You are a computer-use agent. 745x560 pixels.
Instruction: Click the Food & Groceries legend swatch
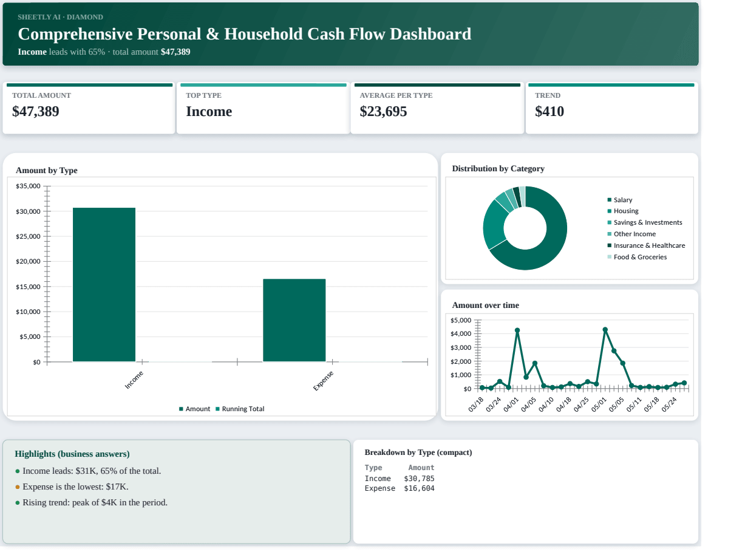pyautogui.click(x=610, y=258)
